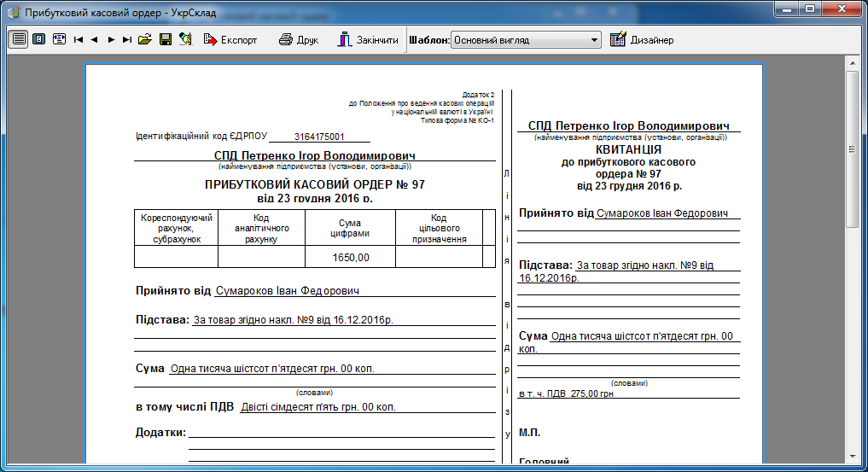Export the document via Експорт button
This screenshot has width=868, height=472.
(230, 39)
